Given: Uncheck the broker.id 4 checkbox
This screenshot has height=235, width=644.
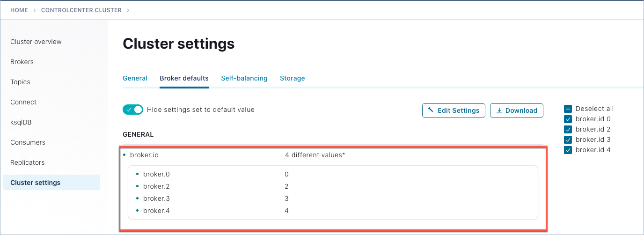Looking at the screenshot, I should pyautogui.click(x=568, y=150).
